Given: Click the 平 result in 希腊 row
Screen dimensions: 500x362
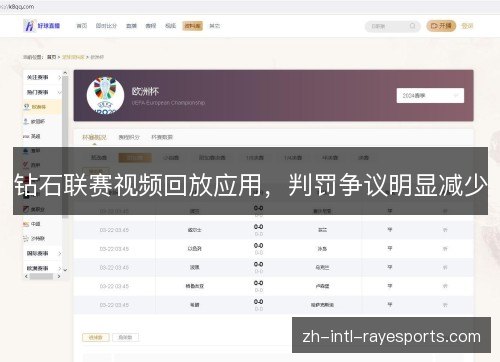Looking at the screenshot, I should pyautogui.click(x=390, y=304).
